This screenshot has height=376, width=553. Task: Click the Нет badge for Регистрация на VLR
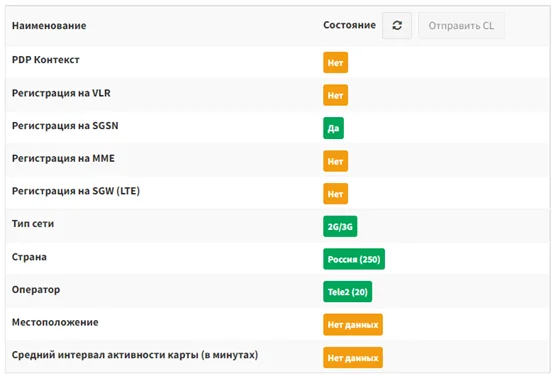point(335,95)
